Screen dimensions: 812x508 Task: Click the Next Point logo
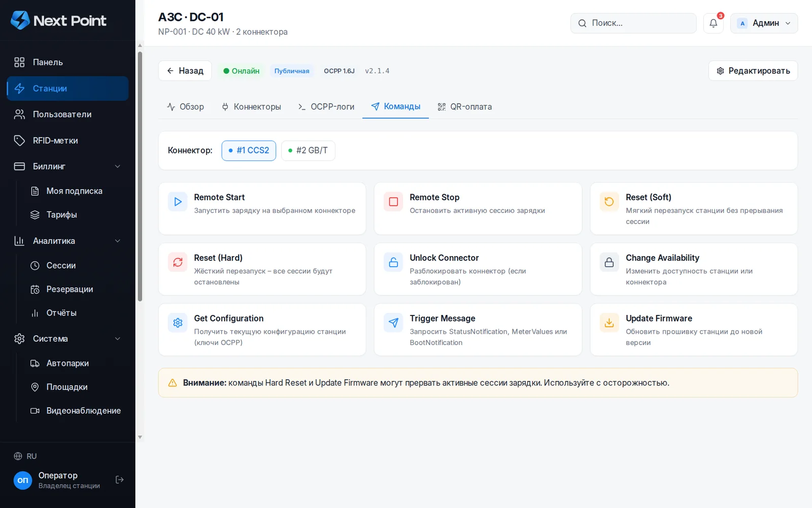(x=58, y=20)
